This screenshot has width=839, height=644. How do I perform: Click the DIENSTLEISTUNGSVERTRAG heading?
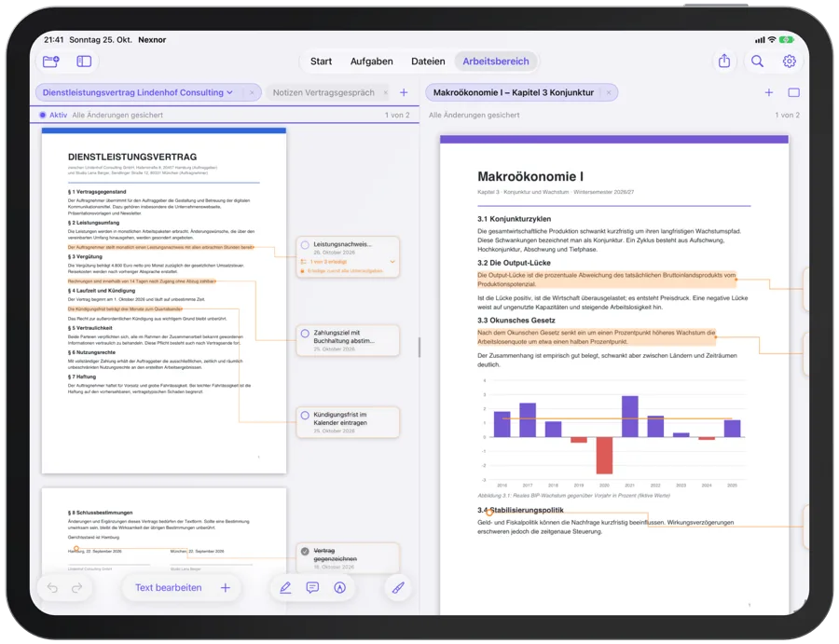tap(132, 157)
